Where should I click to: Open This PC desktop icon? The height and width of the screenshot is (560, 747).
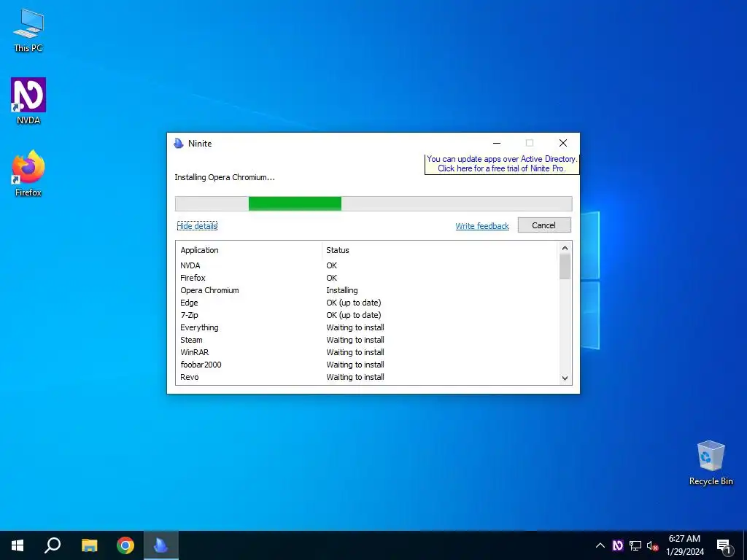click(28, 31)
